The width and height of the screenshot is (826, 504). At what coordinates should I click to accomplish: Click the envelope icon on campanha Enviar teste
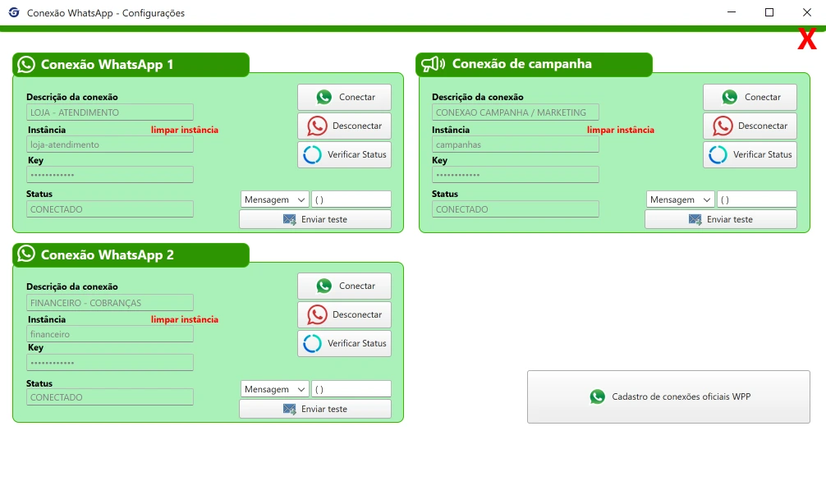[x=695, y=219]
